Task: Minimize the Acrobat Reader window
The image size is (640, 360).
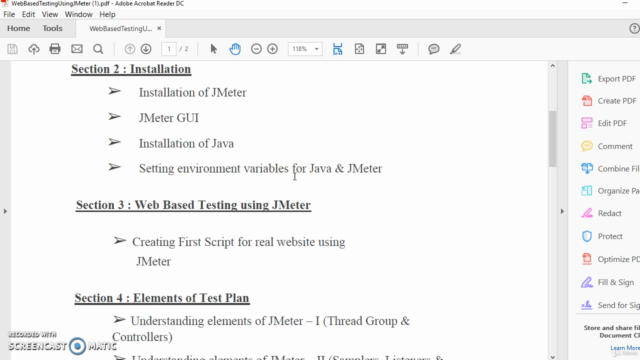Action: coord(625,3)
